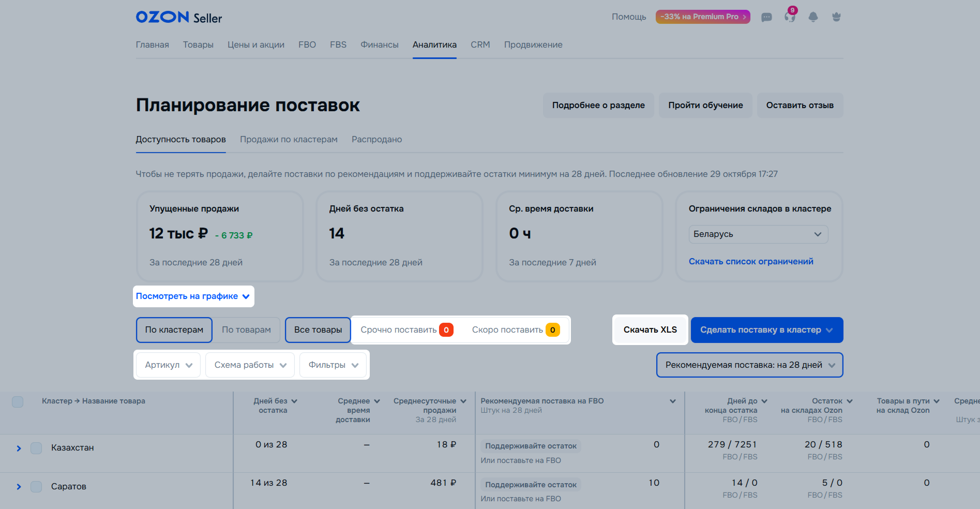Open the seller profile crown icon
Viewport: 980px width, 509px height.
(x=836, y=17)
